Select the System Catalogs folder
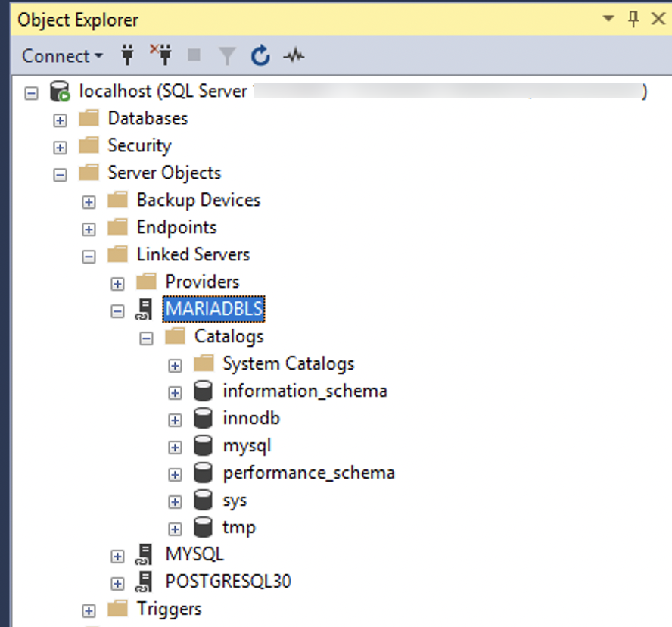Image resolution: width=672 pixels, height=627 pixels. pos(288,364)
